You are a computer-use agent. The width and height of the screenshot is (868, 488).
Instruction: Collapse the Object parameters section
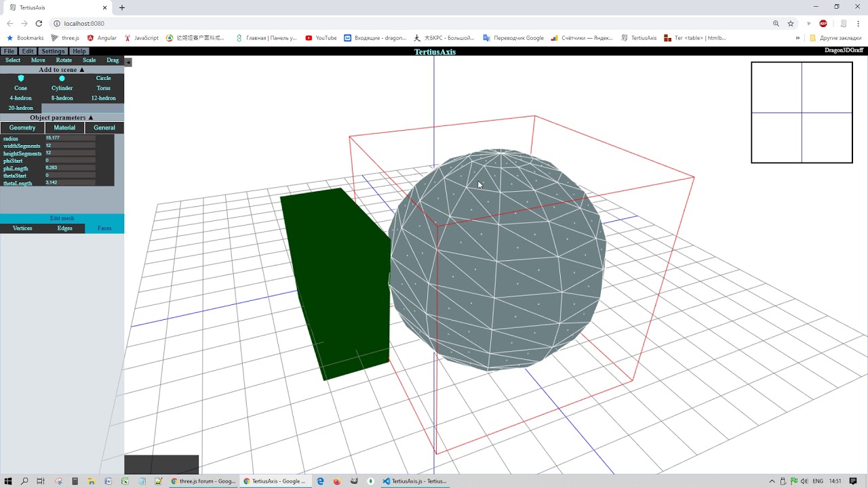62,118
